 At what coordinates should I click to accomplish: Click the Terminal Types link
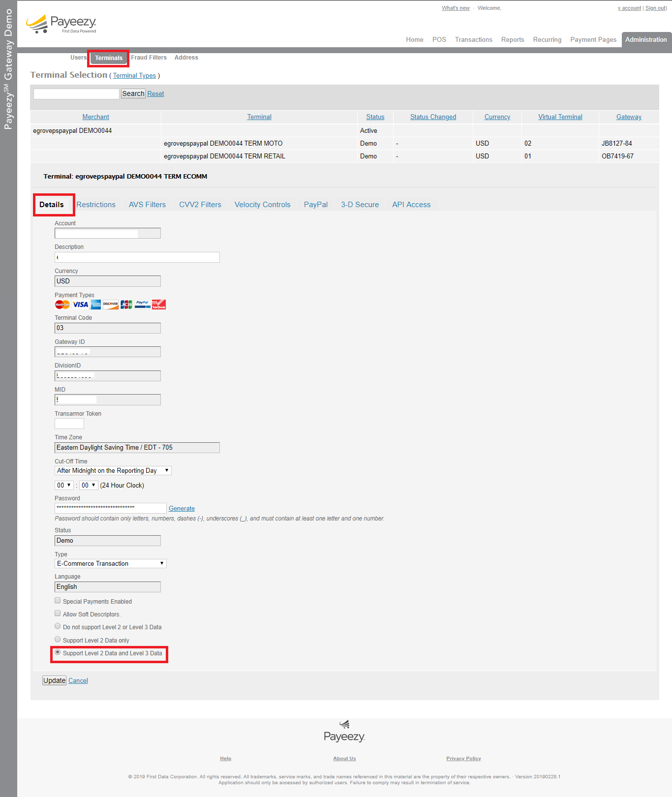click(x=134, y=76)
